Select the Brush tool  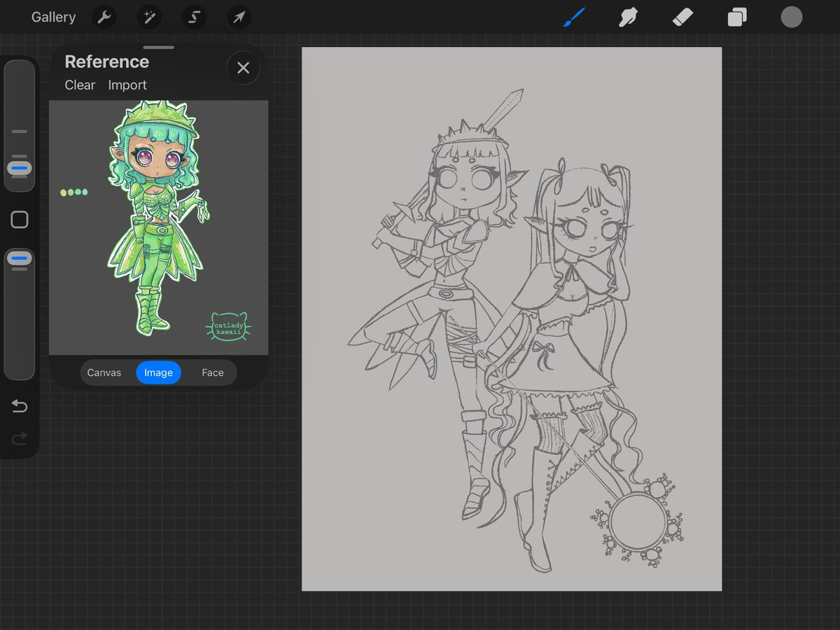pos(574,17)
